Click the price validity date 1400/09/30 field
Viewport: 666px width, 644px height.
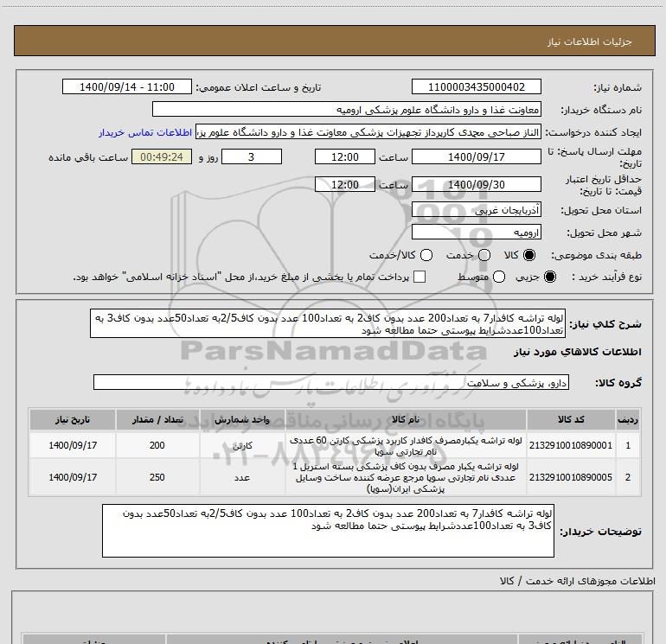tap(477, 184)
